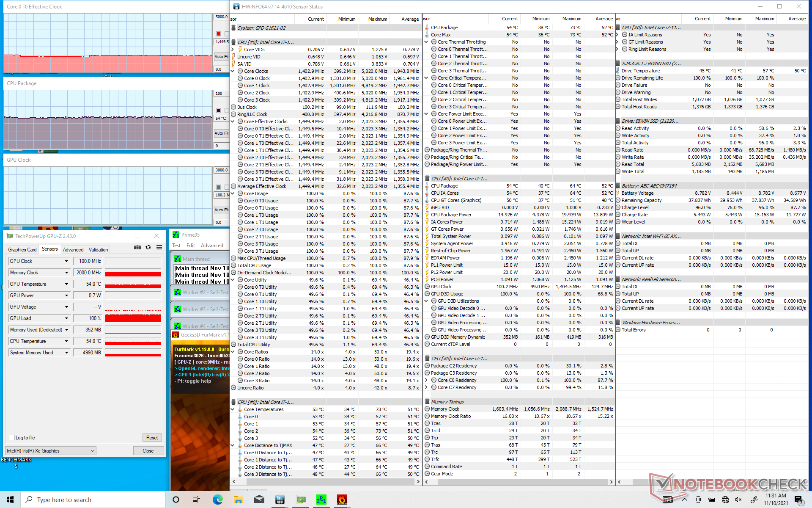The height and width of the screenshot is (508, 812).
Task: Collapse Core Effective Clocks group
Action: (x=233, y=121)
